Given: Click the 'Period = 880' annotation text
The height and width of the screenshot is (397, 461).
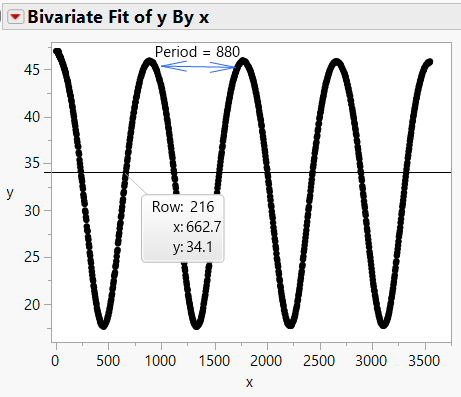Looking at the screenshot, I should (x=197, y=52).
